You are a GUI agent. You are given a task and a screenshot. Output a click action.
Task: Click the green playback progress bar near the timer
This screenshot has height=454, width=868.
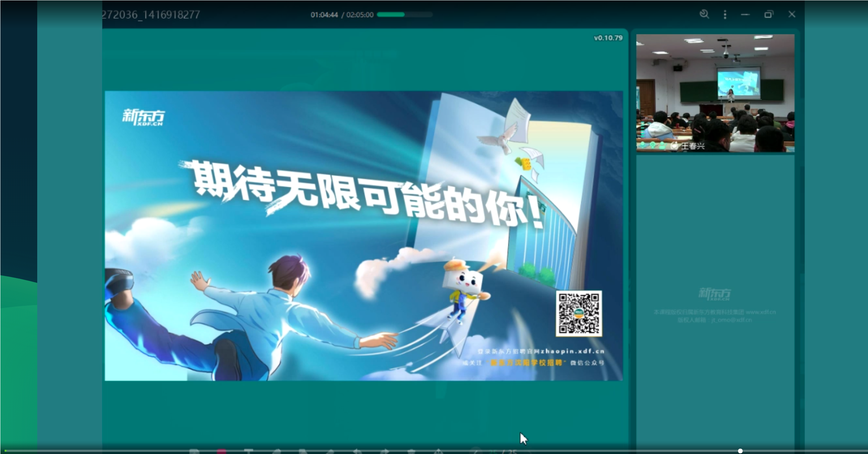point(405,15)
